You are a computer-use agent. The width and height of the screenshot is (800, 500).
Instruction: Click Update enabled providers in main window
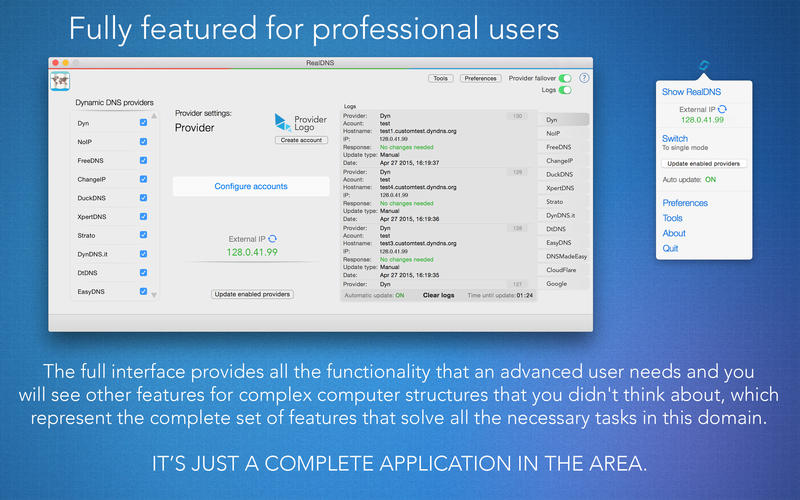[x=253, y=294]
